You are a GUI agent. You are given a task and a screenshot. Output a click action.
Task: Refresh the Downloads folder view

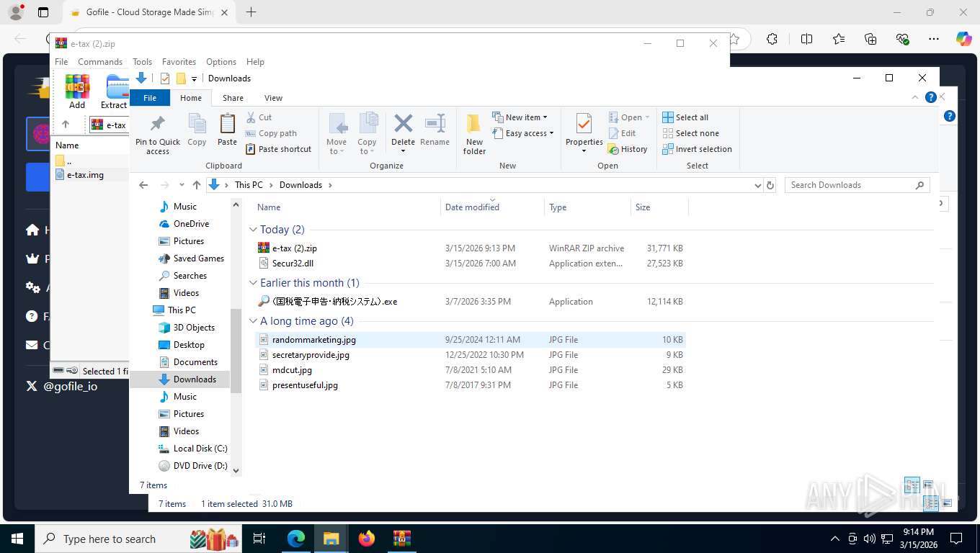pos(770,185)
